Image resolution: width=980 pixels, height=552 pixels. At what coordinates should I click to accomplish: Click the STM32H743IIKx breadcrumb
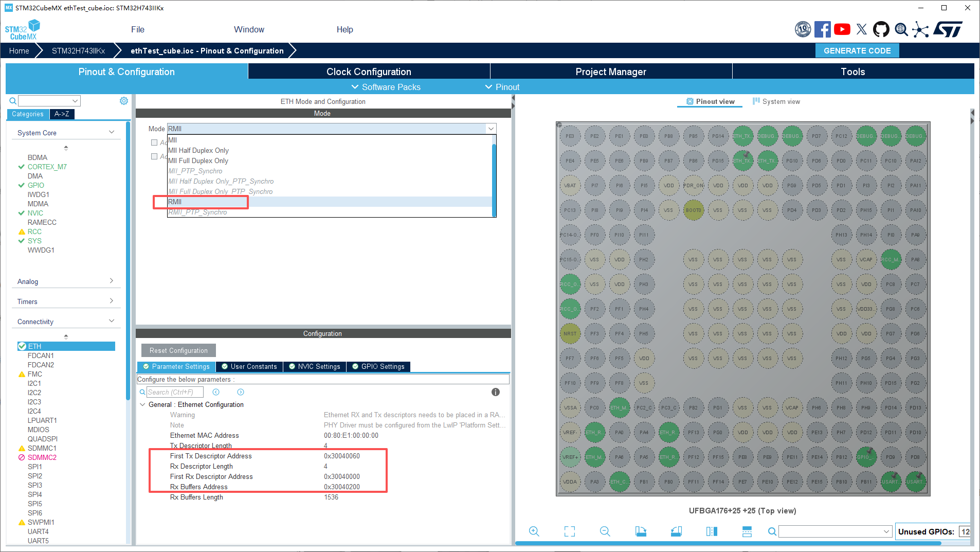click(78, 50)
